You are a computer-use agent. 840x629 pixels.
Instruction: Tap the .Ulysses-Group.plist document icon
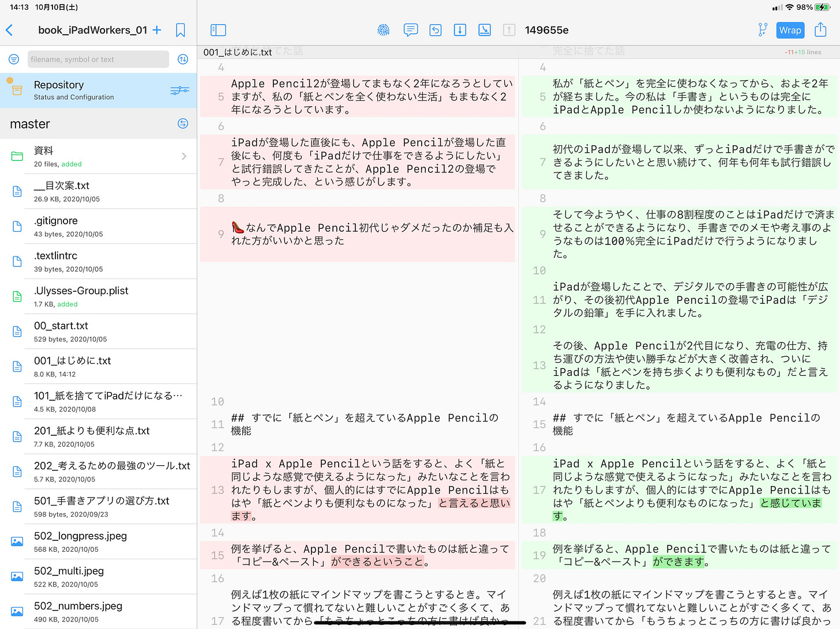pyautogui.click(x=17, y=296)
